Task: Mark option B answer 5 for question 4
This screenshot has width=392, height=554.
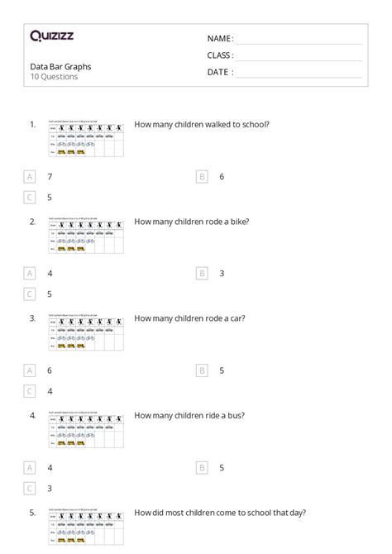Action: tap(202, 468)
